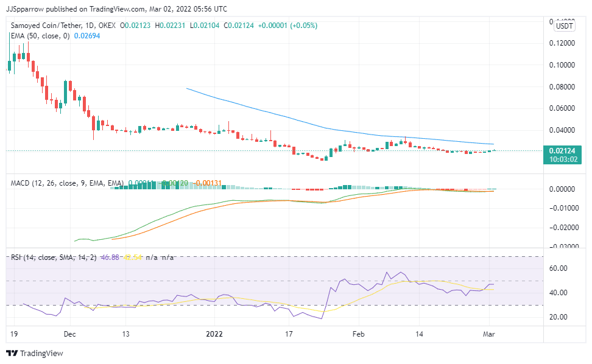Image resolution: width=592 pixels, height=364 pixels.
Task: Click the EMA value 0.02694
Action: (x=87, y=36)
